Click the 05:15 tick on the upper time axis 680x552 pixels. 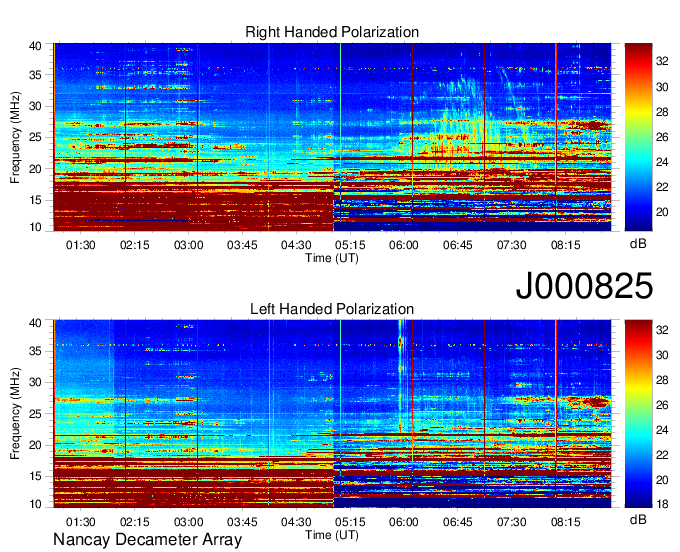[350, 245]
